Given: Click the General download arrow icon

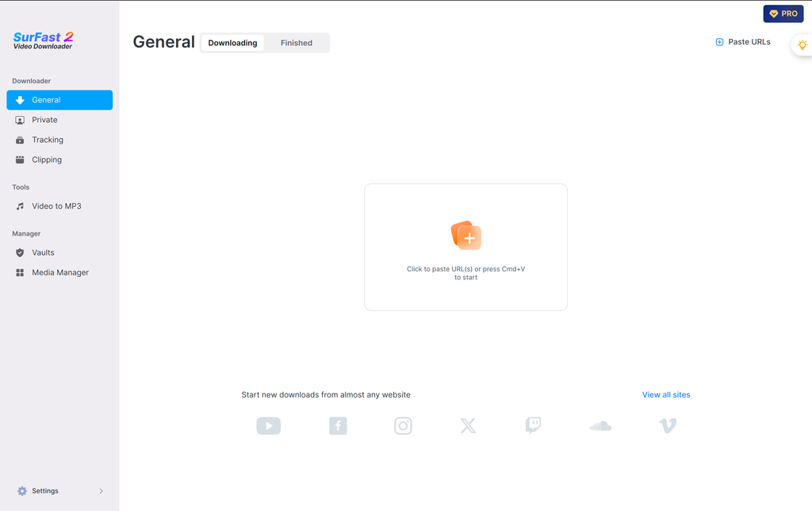Looking at the screenshot, I should (x=20, y=100).
